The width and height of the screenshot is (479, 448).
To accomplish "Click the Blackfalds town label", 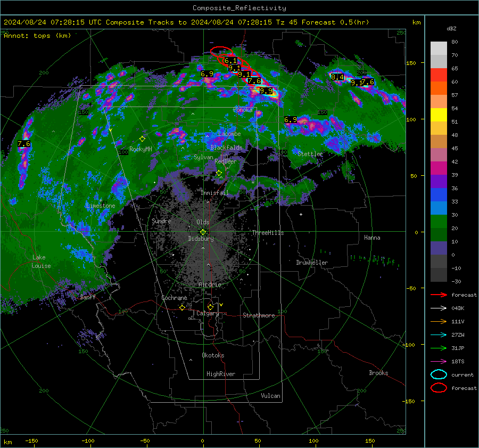I will (226, 148).
